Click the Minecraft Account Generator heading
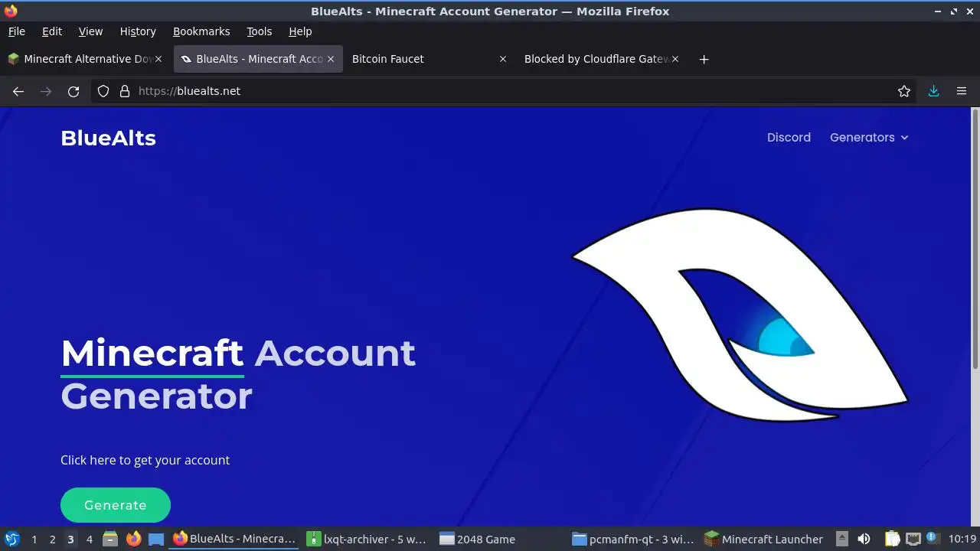Image resolution: width=980 pixels, height=551 pixels. [x=238, y=374]
